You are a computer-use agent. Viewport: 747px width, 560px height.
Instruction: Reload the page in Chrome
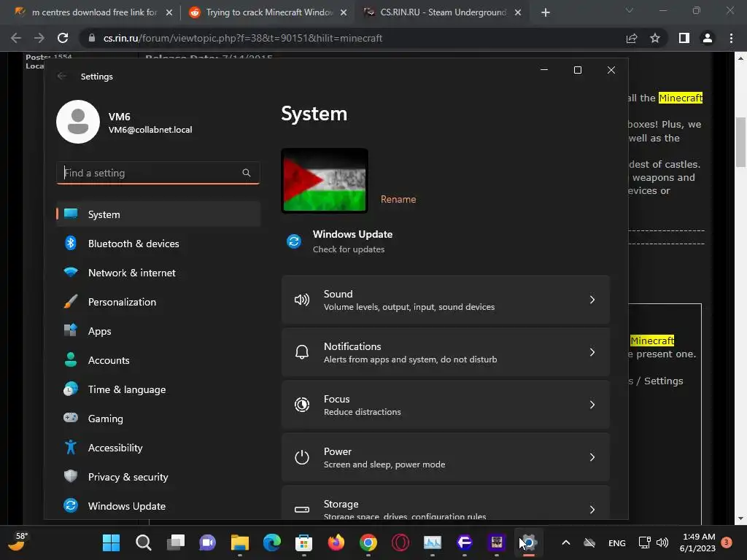click(x=63, y=38)
